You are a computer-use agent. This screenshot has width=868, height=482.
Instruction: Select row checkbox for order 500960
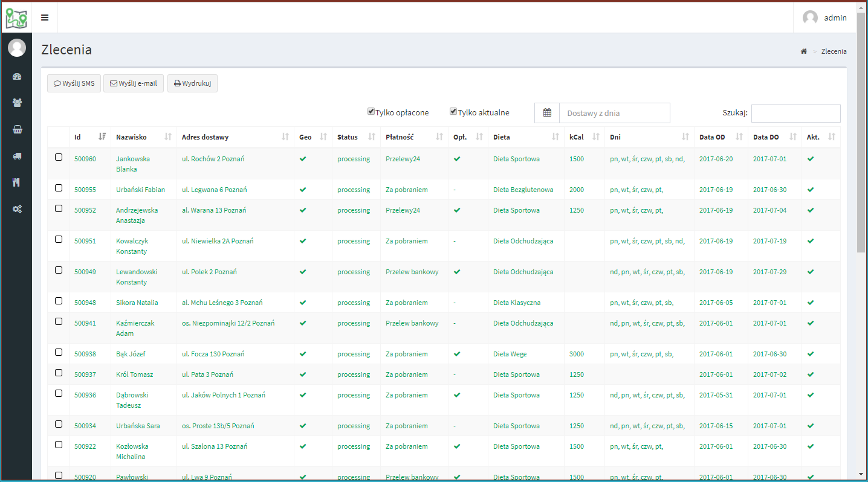tap(59, 157)
